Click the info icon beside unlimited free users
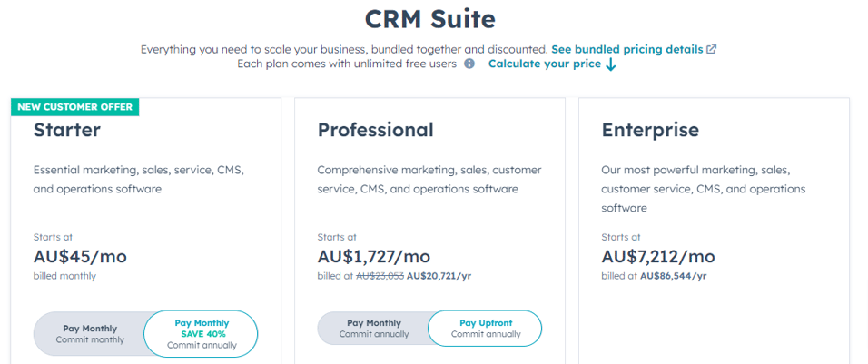Image resolution: width=868 pixels, height=364 pixels. pyautogui.click(x=469, y=64)
